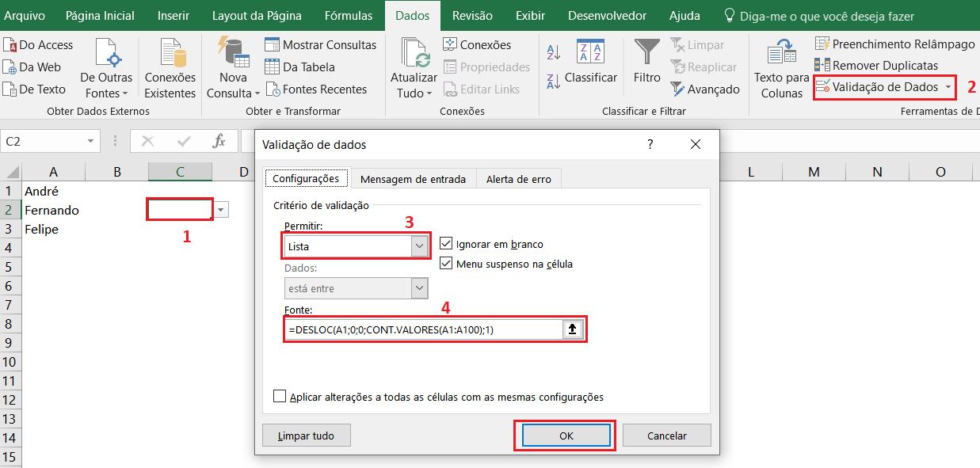Open the Fórmulas ribbon tab

(x=349, y=16)
